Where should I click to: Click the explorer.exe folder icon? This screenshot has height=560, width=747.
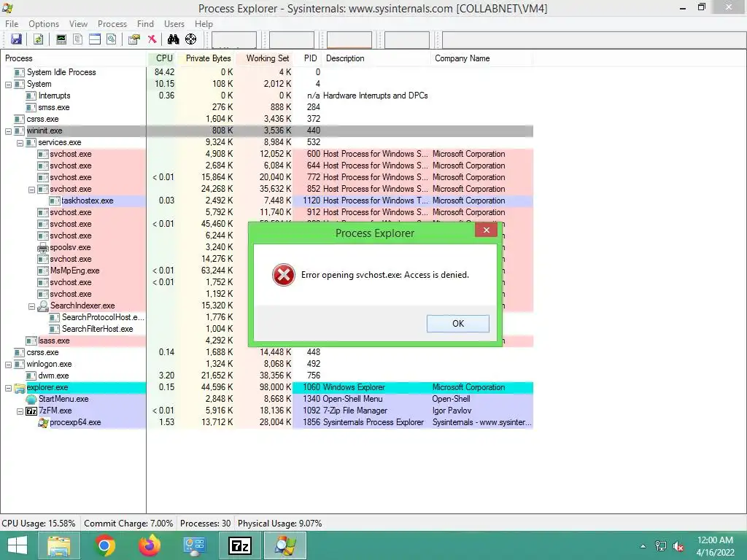pyautogui.click(x=20, y=388)
